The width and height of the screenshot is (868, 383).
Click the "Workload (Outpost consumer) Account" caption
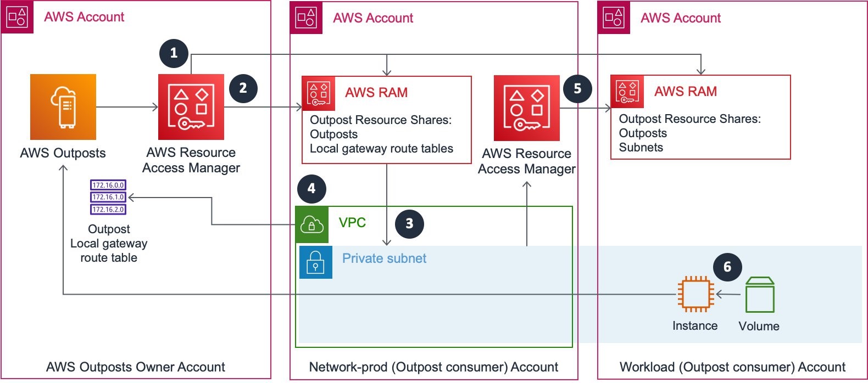coord(732,367)
